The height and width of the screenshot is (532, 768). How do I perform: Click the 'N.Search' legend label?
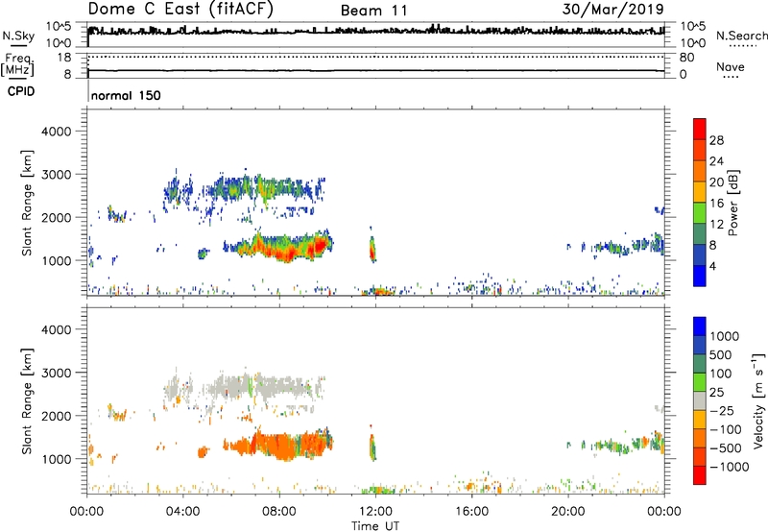point(741,36)
